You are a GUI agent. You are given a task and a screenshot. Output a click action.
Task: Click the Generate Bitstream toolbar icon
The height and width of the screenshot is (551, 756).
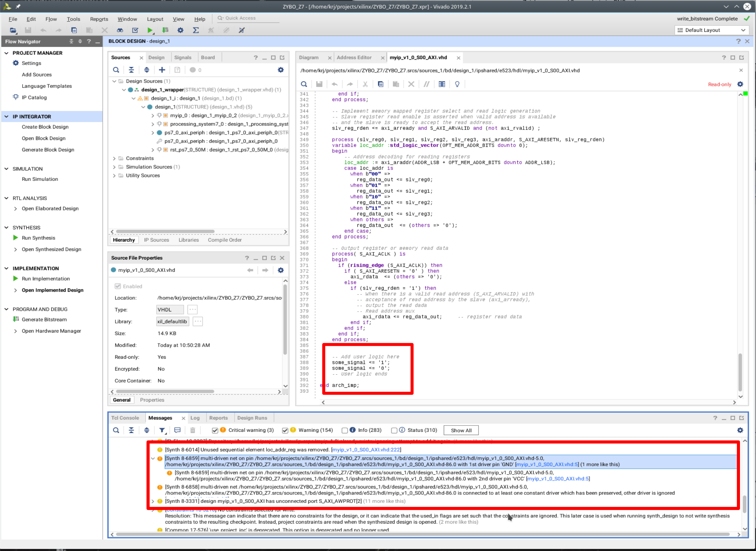165,30
